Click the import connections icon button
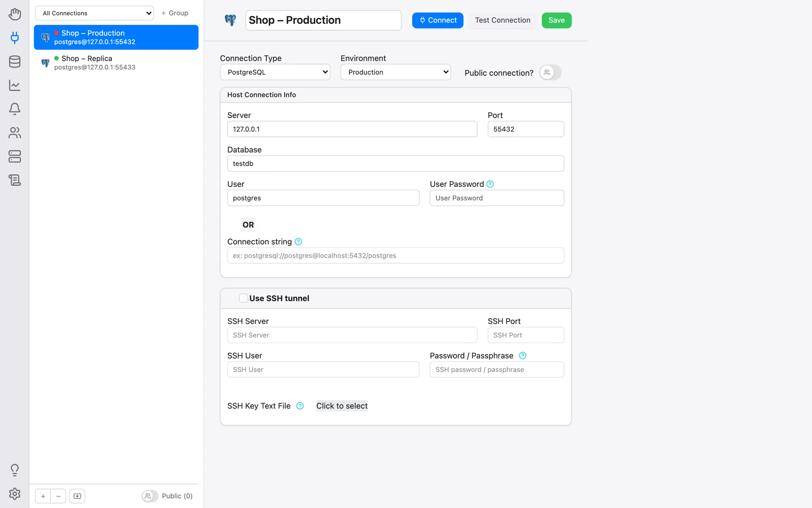The height and width of the screenshot is (508, 812). coord(77,496)
